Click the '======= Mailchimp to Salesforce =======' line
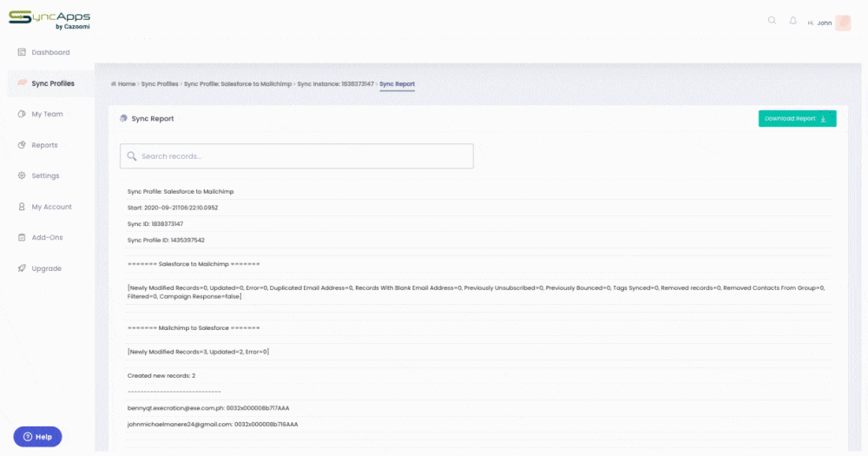This screenshot has width=868, height=456. (194, 328)
